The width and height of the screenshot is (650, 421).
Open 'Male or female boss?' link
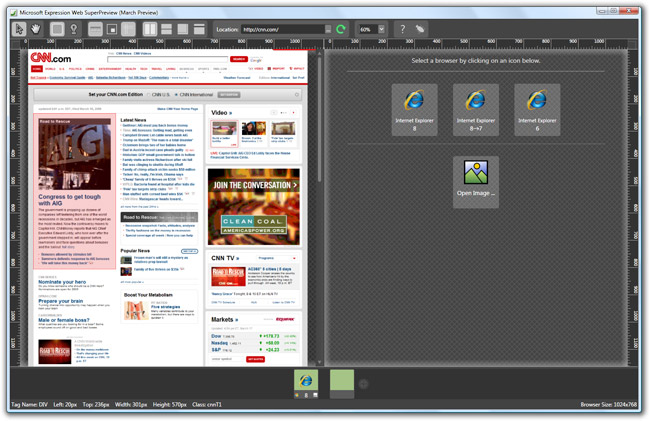pos(64,320)
